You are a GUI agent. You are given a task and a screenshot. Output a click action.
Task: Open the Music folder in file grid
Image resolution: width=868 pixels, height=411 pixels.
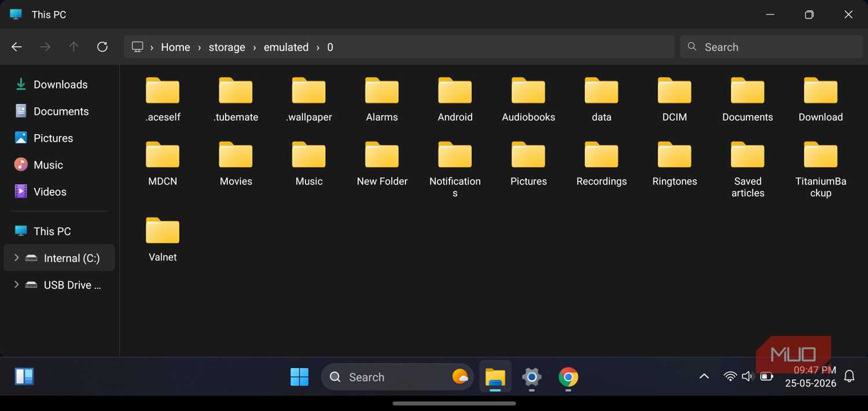point(309,164)
